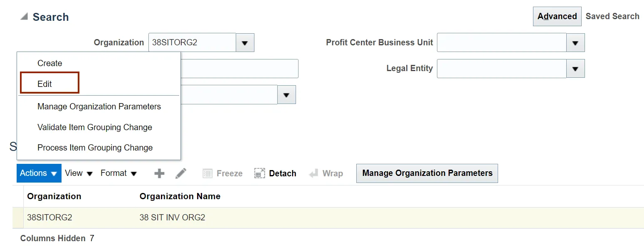Click the Freeze column icon

(x=207, y=173)
